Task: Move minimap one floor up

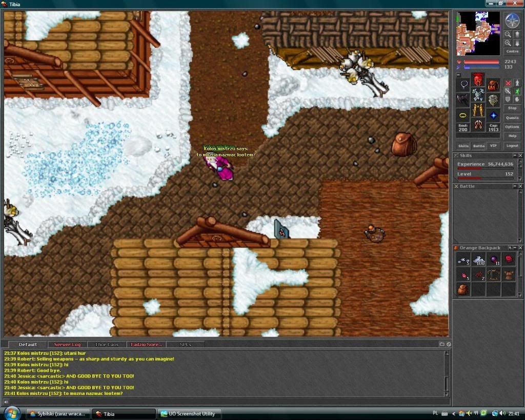Action: pyautogui.click(x=516, y=34)
